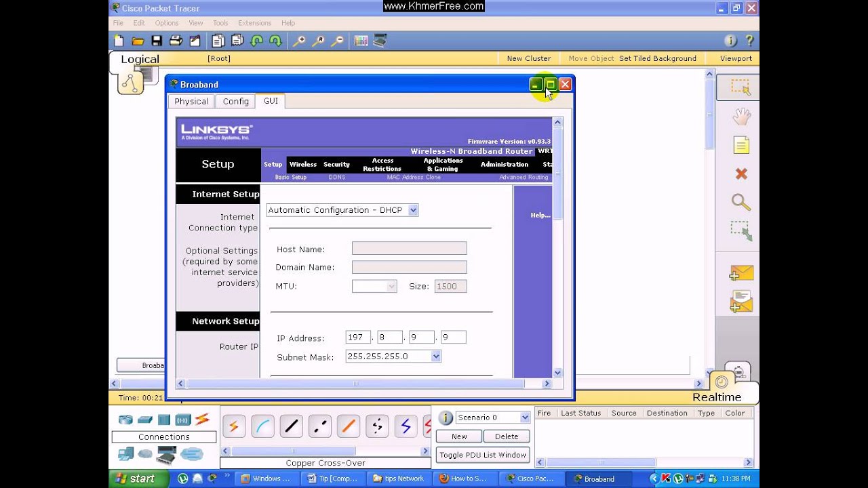Open the Subnet Mask dropdown
Image resolution: width=868 pixels, height=488 pixels.
[x=436, y=357]
